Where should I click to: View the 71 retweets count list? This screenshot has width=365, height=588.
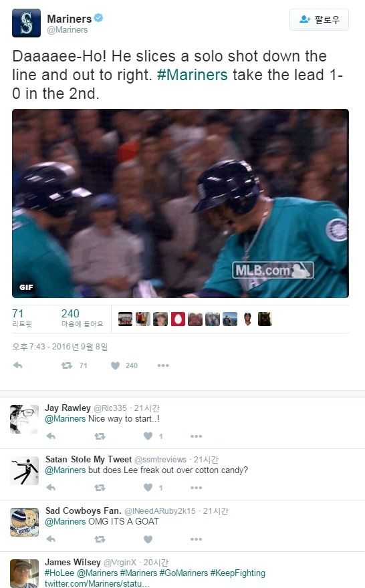point(22,317)
